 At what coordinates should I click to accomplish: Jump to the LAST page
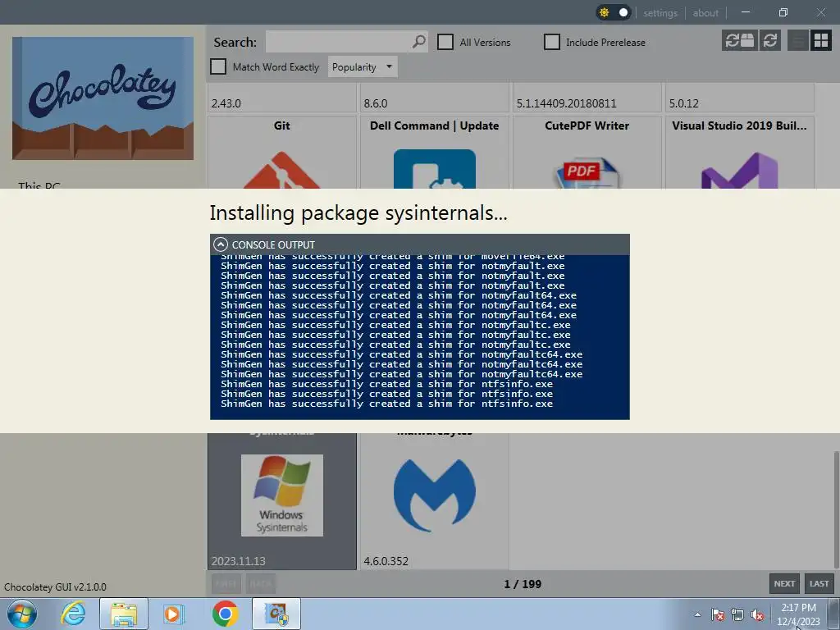[819, 583]
